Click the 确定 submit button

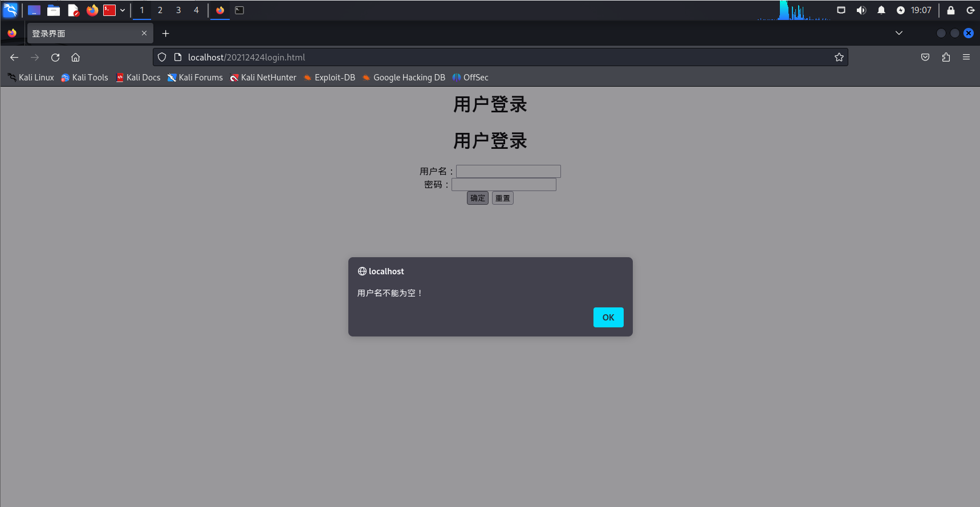tap(478, 198)
